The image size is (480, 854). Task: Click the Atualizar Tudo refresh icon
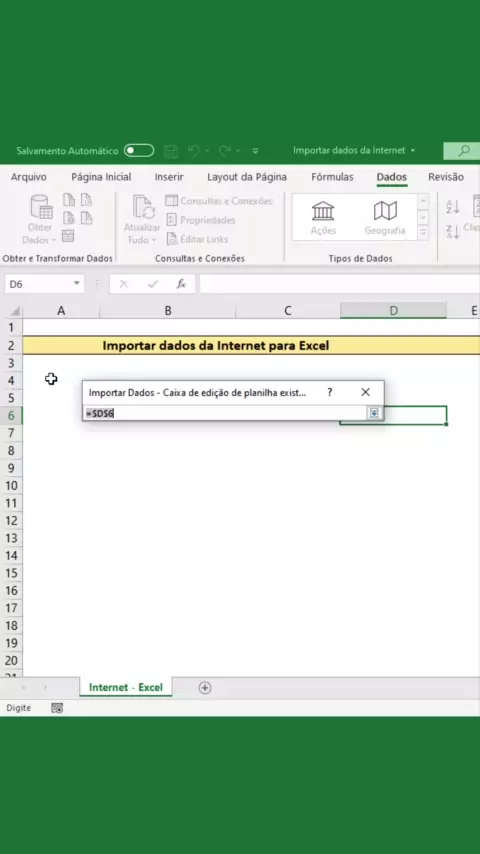pyautogui.click(x=143, y=208)
